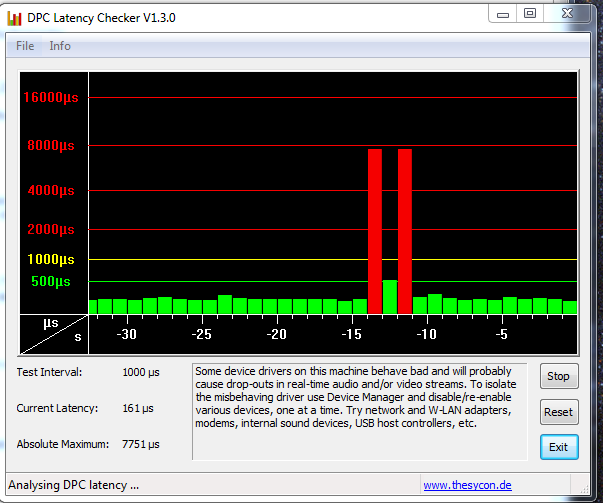Click the first red latency spike bar

tap(375, 232)
